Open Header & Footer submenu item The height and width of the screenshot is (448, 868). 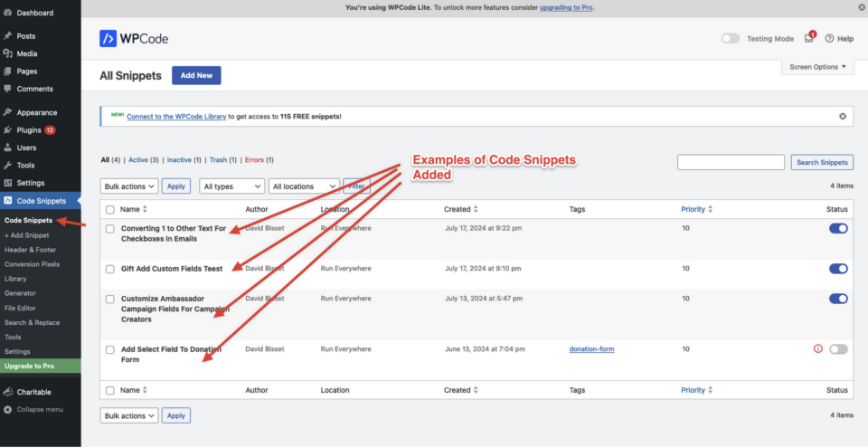(x=31, y=250)
